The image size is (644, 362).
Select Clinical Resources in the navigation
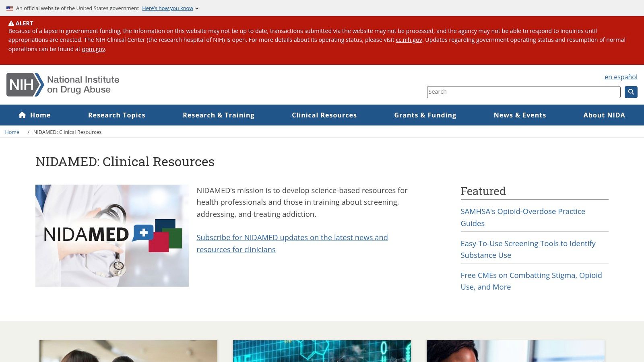tap(324, 115)
